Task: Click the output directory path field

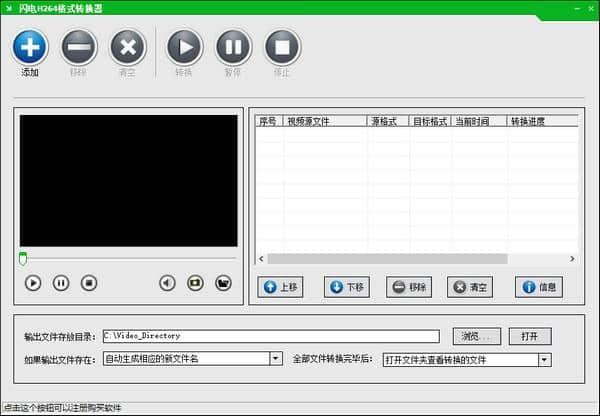Action: click(x=271, y=336)
